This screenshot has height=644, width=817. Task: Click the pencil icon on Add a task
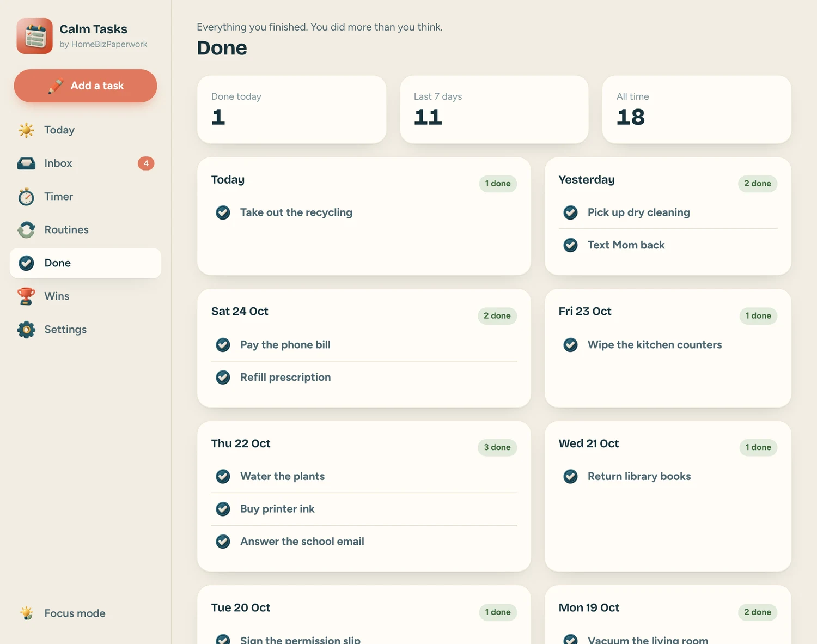pyautogui.click(x=56, y=86)
